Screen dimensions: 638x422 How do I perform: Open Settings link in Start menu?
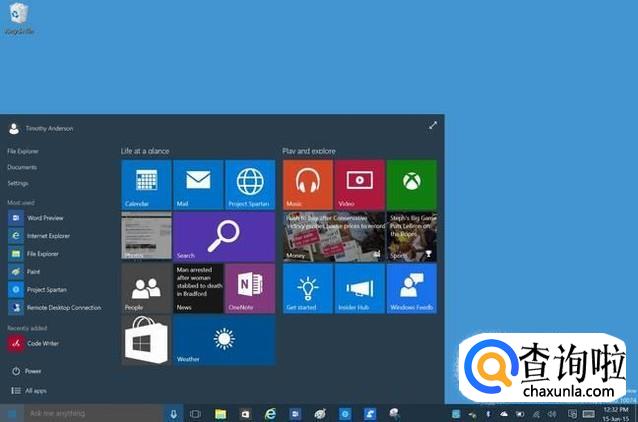[x=18, y=183]
